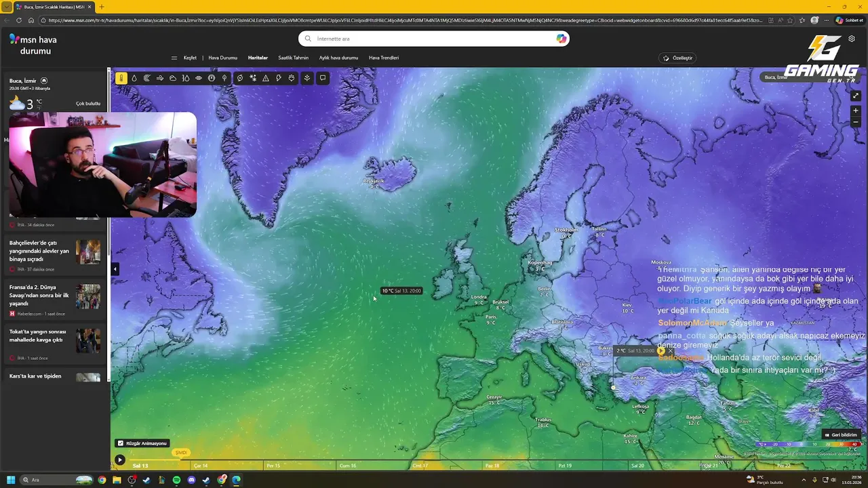Open Tokat'ta yangın sonrası news link
The height and width of the screenshot is (488, 868).
pos(37,335)
